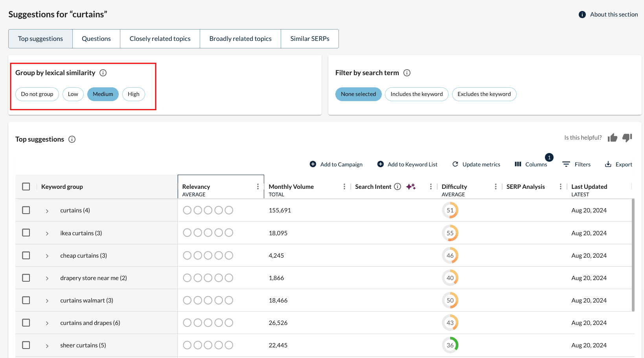Open the Monthly Volume column menu
Viewport: 644px width, 358px height.
(344, 186)
